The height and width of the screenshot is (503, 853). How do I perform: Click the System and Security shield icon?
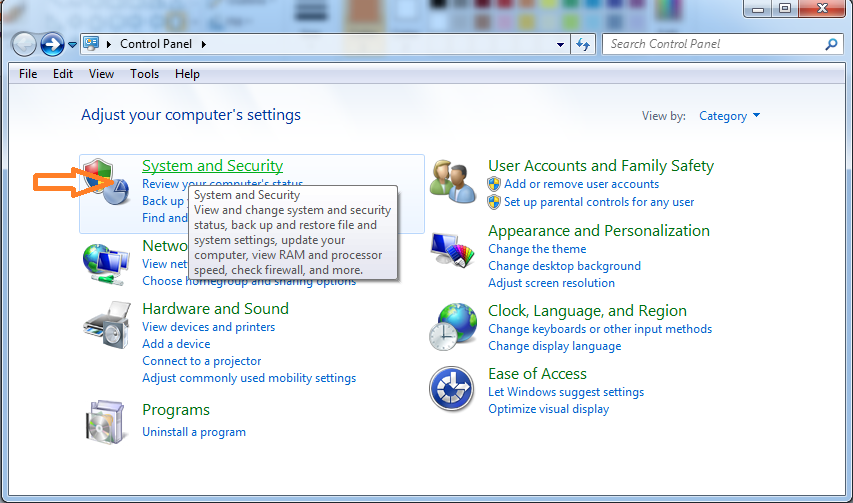click(107, 182)
